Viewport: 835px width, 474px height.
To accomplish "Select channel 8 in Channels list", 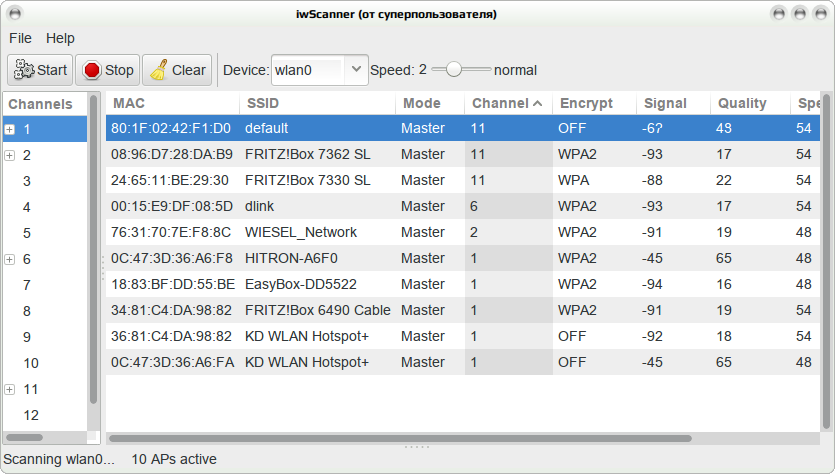I will pyautogui.click(x=45, y=311).
